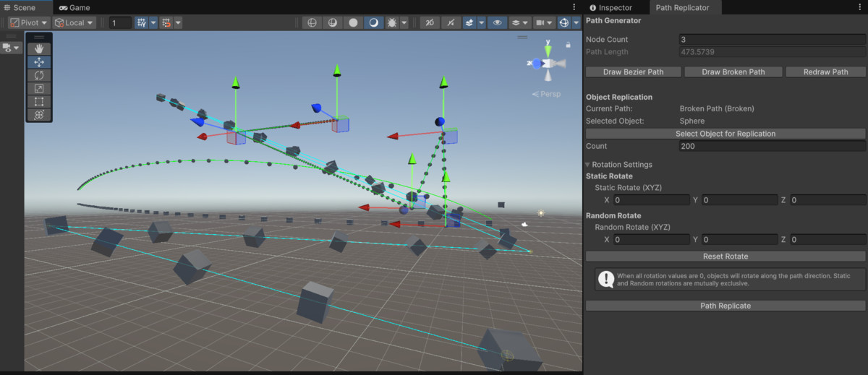Select shaded wireframe draw mode icon
Viewport: 868px width, 375px height.
click(x=333, y=22)
